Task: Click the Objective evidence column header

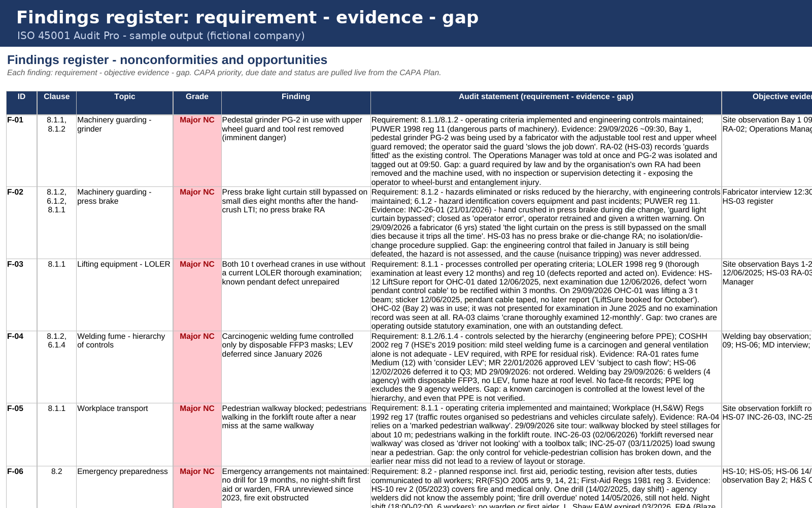Action: click(767, 103)
